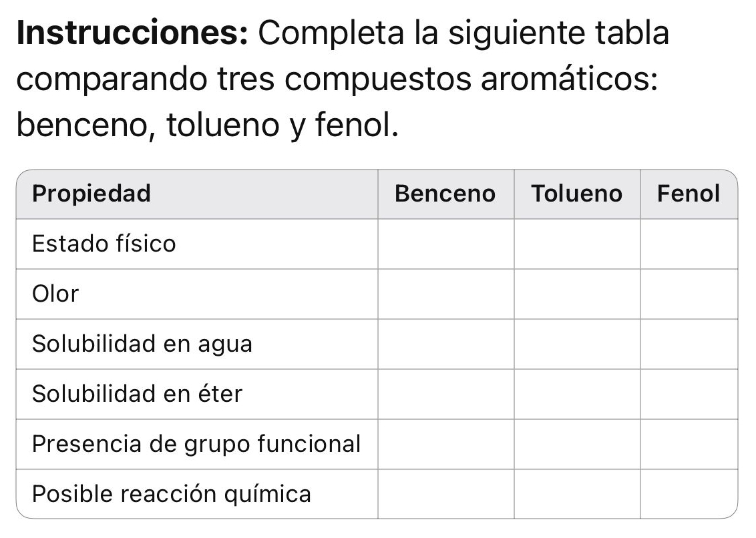Viewport: 756px width, 538px height.
Task: Click Presencia de grupo funcional row label
Action: pos(196,444)
